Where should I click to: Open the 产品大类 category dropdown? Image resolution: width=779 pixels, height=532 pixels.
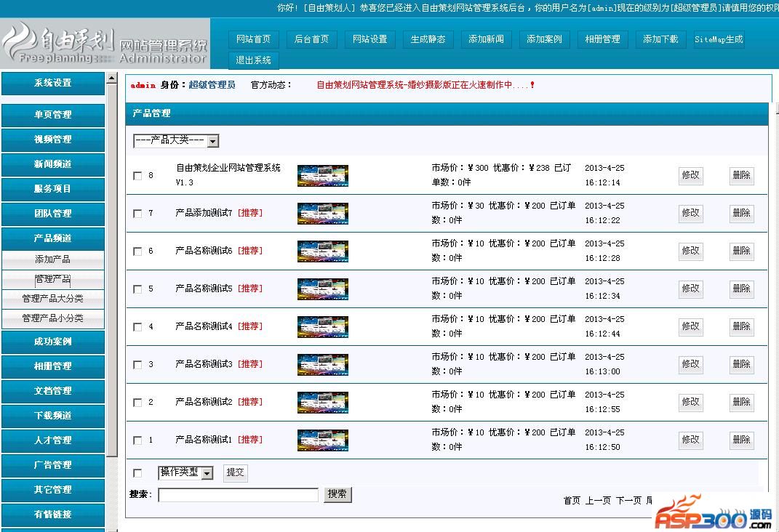pos(176,141)
